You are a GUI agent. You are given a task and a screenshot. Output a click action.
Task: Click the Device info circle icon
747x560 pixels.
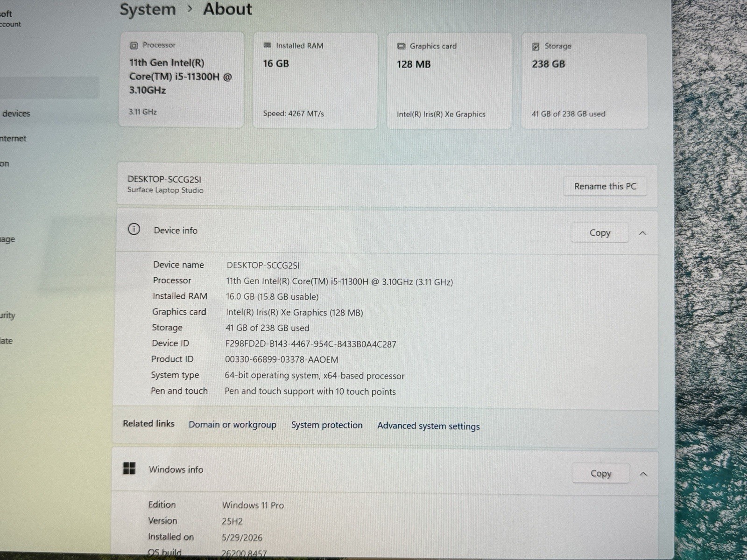pyautogui.click(x=134, y=229)
